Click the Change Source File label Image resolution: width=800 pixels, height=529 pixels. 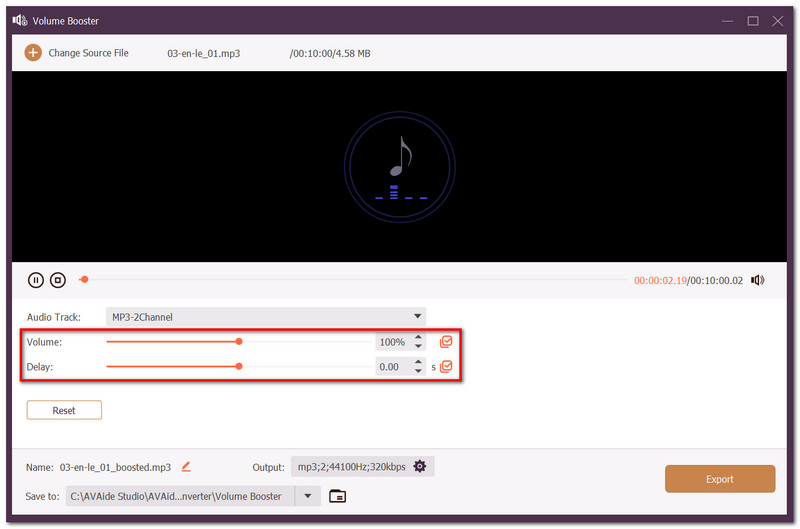(x=88, y=53)
